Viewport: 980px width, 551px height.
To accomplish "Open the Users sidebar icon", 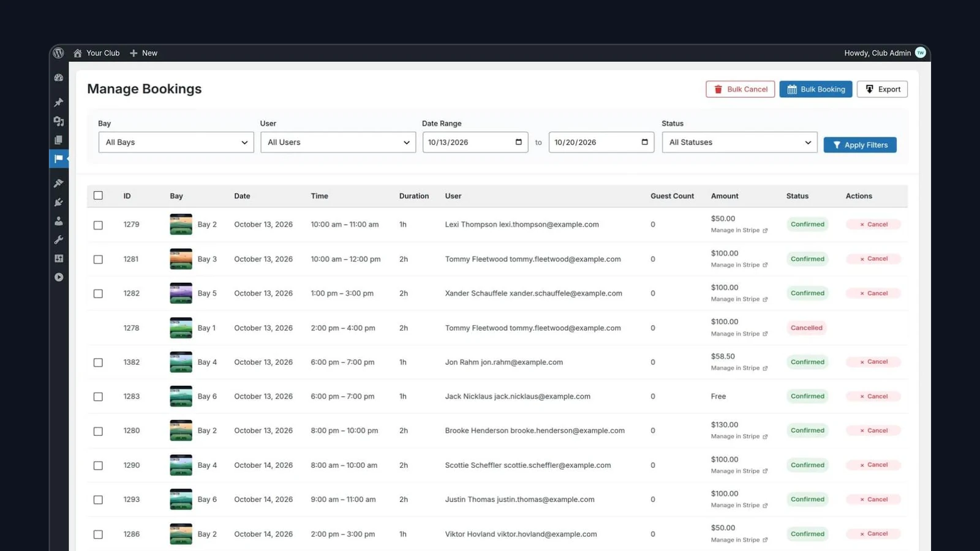I will 59,221.
